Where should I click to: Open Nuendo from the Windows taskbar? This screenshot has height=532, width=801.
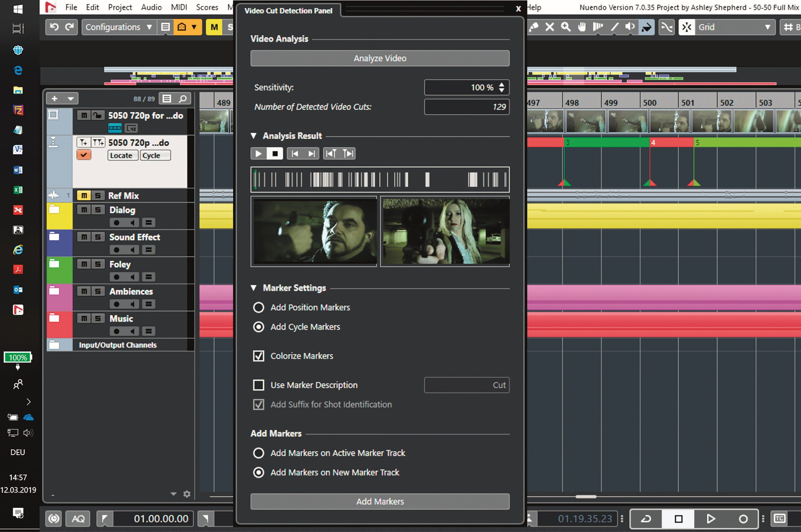pyautogui.click(x=18, y=310)
